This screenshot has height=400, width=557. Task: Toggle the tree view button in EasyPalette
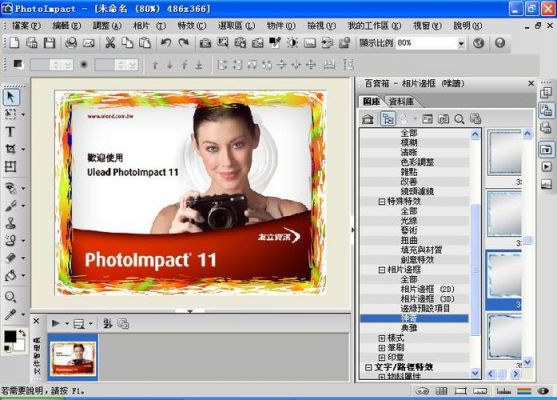click(388, 119)
